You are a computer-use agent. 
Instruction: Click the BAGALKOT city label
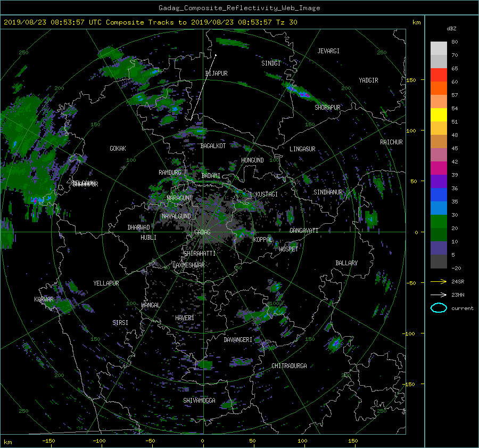click(213, 146)
